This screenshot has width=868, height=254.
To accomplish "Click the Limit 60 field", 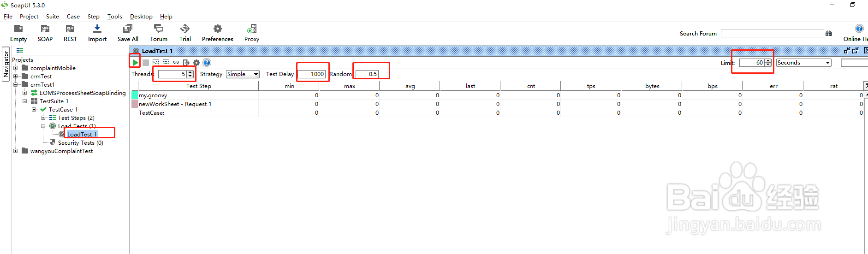I will (x=752, y=63).
